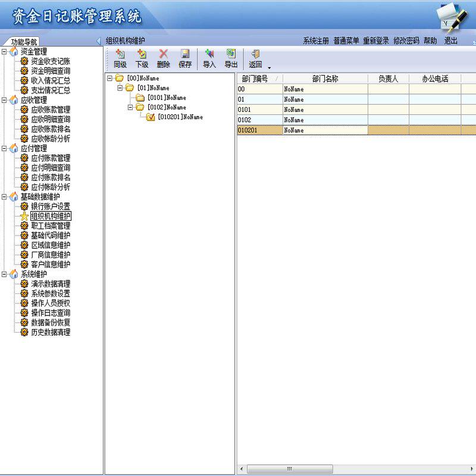Viewport: 476px width, 476px height.
Task: Click name cell of row 010201
Action: coord(325,130)
